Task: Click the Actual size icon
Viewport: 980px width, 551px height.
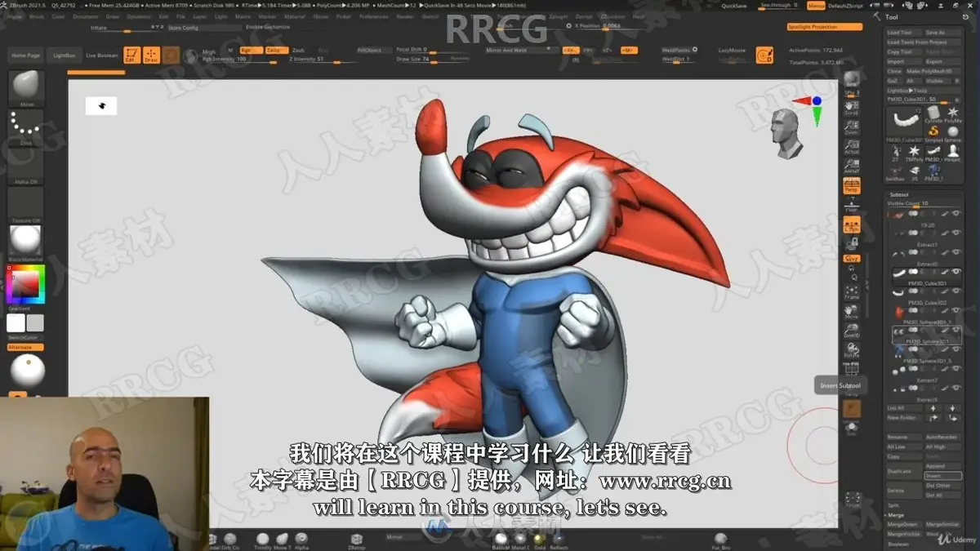Action: click(852, 147)
